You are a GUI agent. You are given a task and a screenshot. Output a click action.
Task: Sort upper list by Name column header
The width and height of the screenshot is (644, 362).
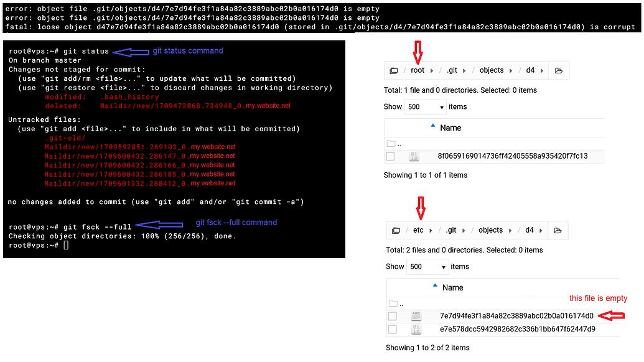(x=450, y=128)
